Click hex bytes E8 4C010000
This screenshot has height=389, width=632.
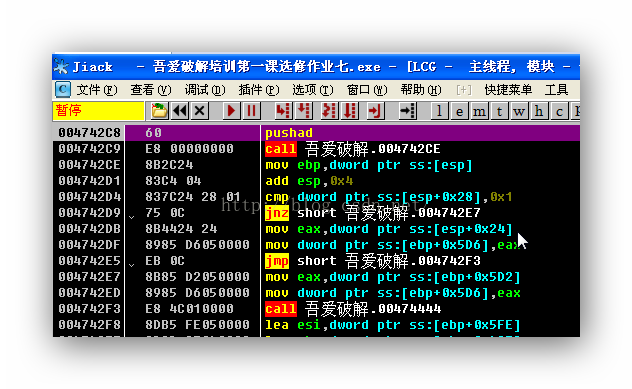tap(189, 309)
